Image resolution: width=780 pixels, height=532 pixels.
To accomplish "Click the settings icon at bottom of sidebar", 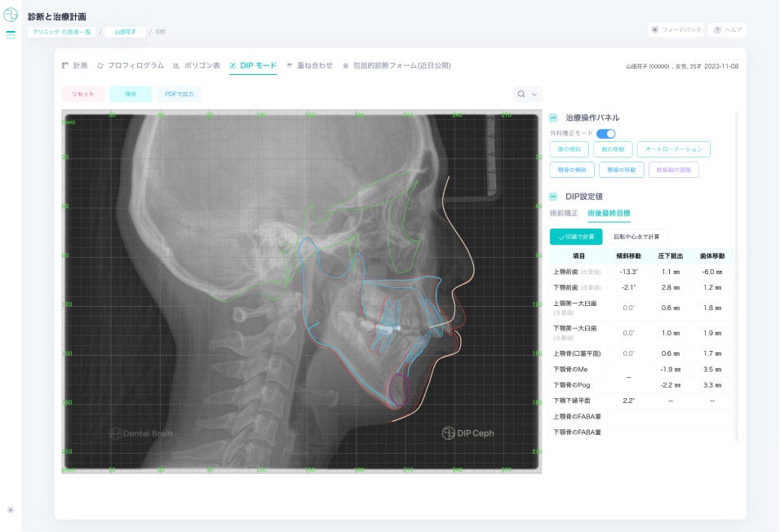I will pyautogui.click(x=11, y=510).
